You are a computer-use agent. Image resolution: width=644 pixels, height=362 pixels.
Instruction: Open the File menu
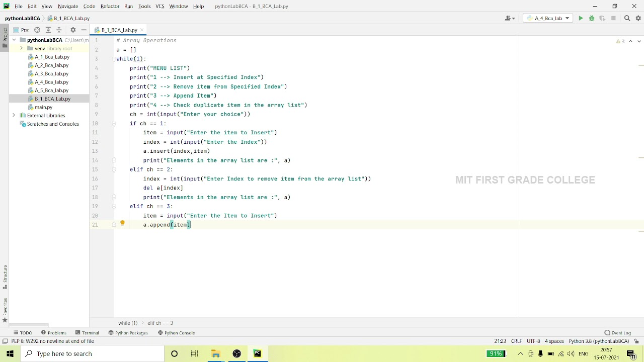point(18,6)
